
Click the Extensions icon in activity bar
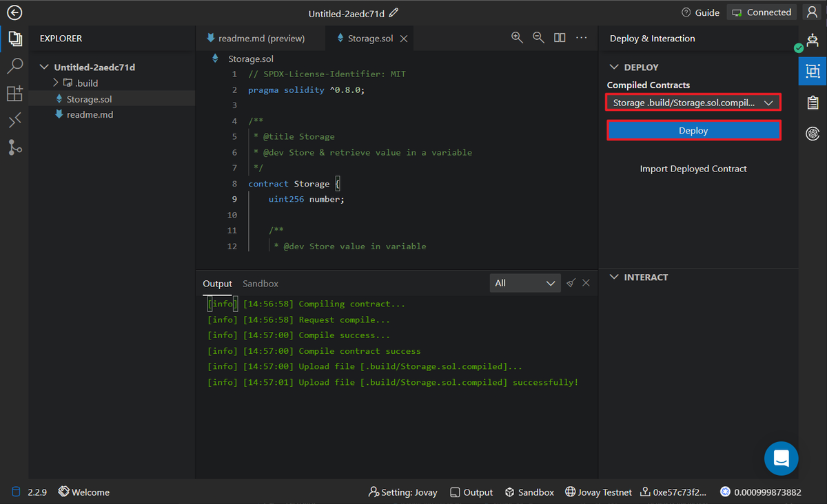pyautogui.click(x=14, y=94)
